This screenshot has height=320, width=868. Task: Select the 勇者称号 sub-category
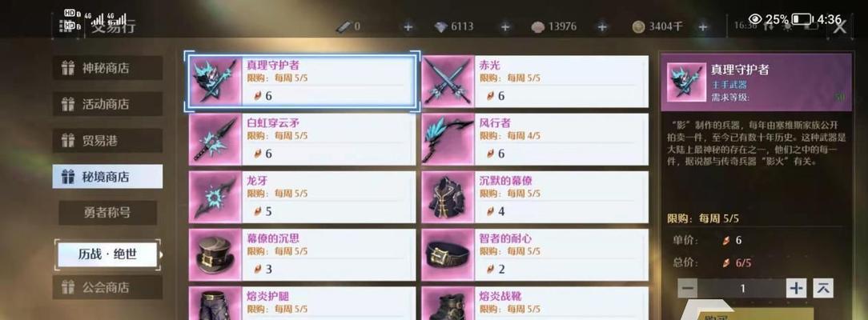point(107,213)
